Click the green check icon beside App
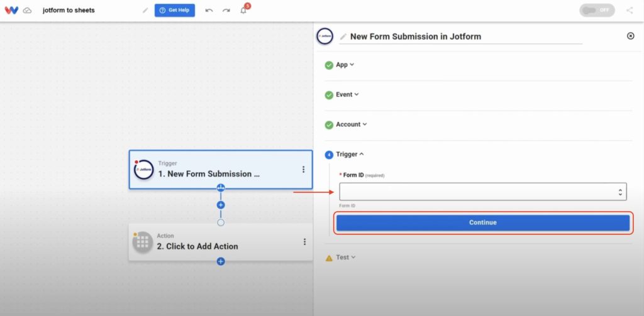644x316 pixels. tap(329, 65)
